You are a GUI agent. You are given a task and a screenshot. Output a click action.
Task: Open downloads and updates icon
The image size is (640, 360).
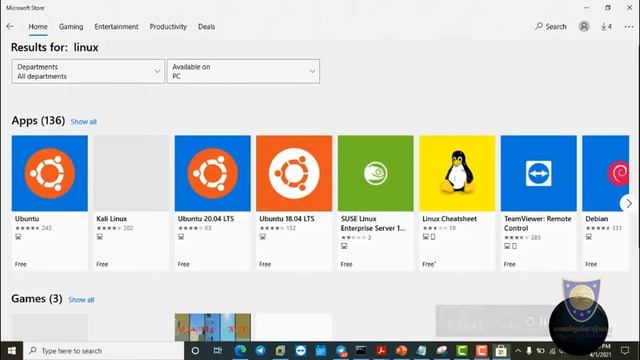point(606,27)
